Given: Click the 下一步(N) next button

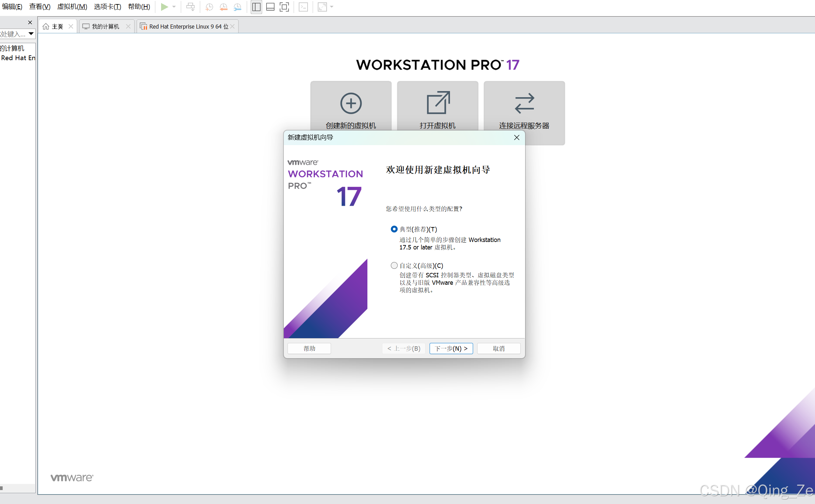Looking at the screenshot, I should tap(451, 348).
